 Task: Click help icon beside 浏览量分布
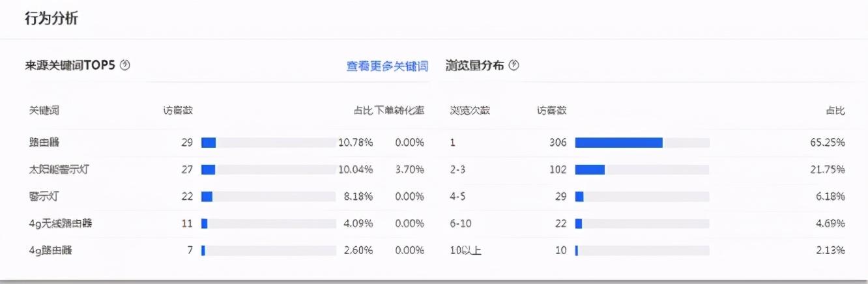514,65
